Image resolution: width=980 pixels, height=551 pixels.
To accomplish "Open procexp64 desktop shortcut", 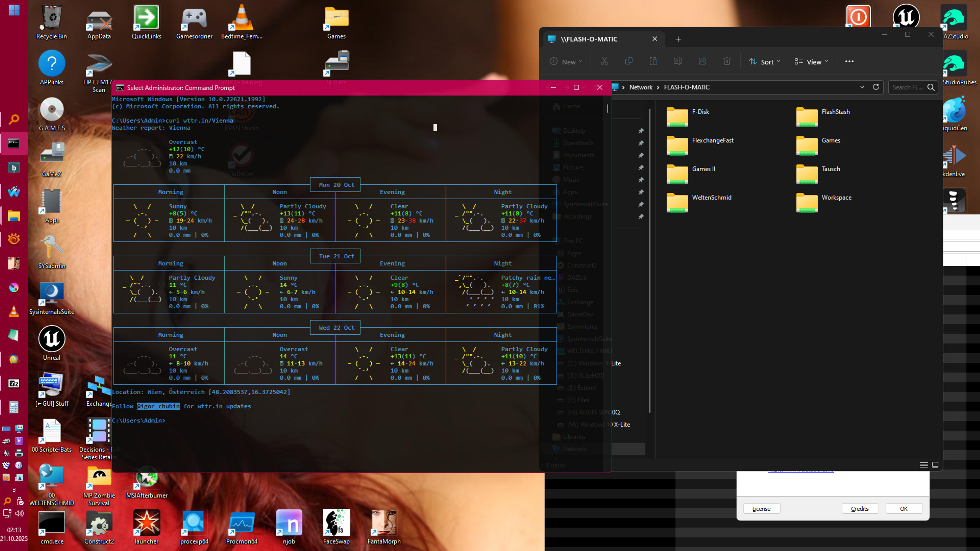I will pyautogui.click(x=194, y=528).
